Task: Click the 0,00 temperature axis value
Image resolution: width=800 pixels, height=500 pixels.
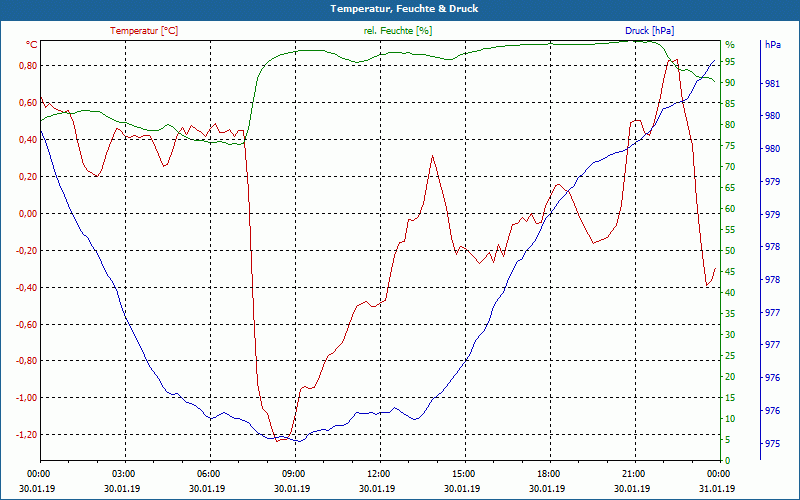Action: coord(29,213)
